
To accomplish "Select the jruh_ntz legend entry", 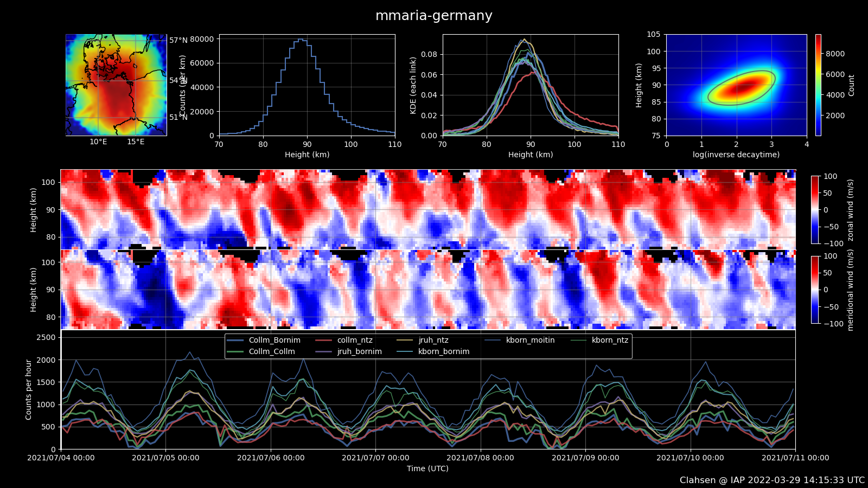I will pos(423,341).
